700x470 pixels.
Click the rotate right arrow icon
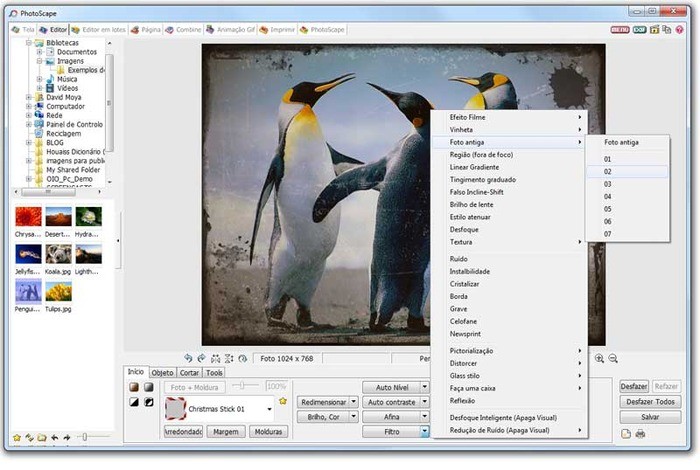click(x=202, y=358)
